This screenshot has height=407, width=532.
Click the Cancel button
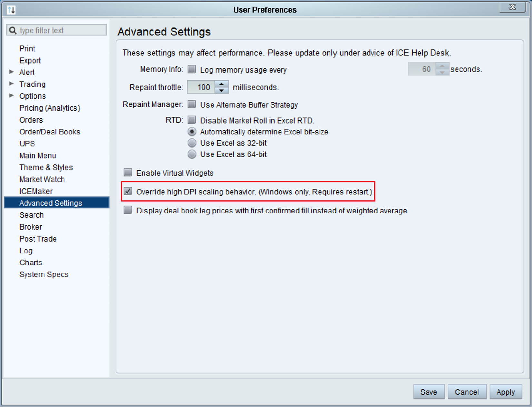(467, 392)
